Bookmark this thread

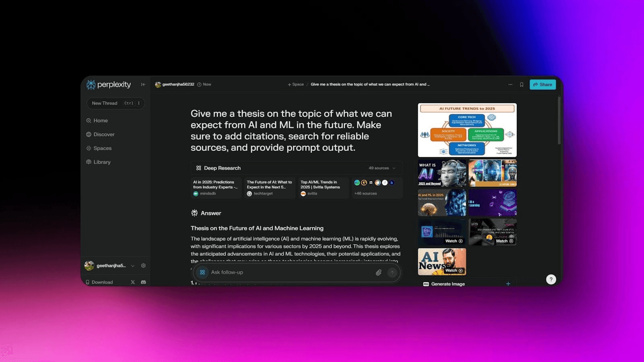pyautogui.click(x=522, y=84)
